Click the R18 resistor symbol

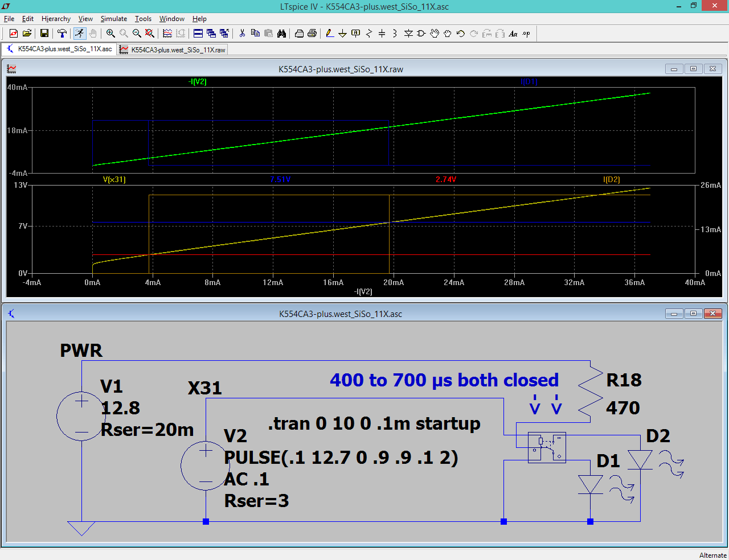[x=590, y=393]
